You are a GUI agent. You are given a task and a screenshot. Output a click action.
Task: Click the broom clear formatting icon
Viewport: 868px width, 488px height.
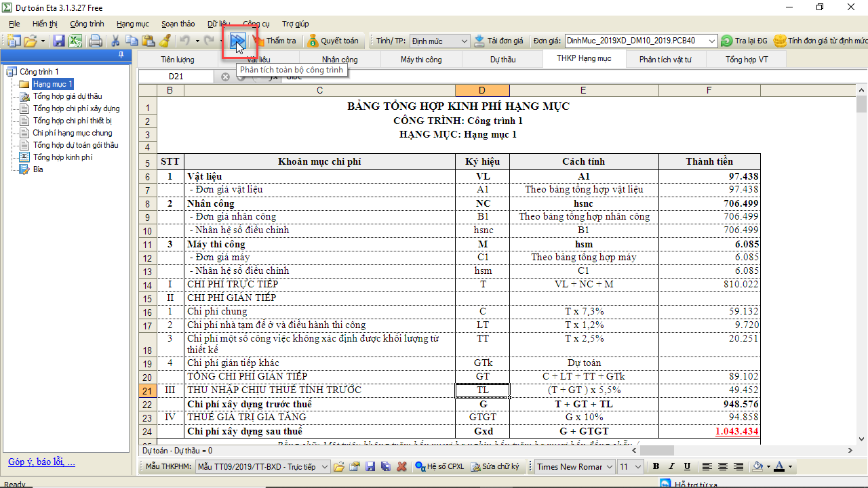164,41
